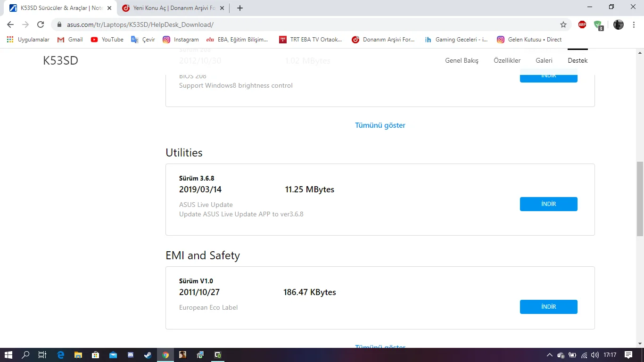Download European Eco Label with İNDİR
The image size is (644, 362).
point(549,307)
